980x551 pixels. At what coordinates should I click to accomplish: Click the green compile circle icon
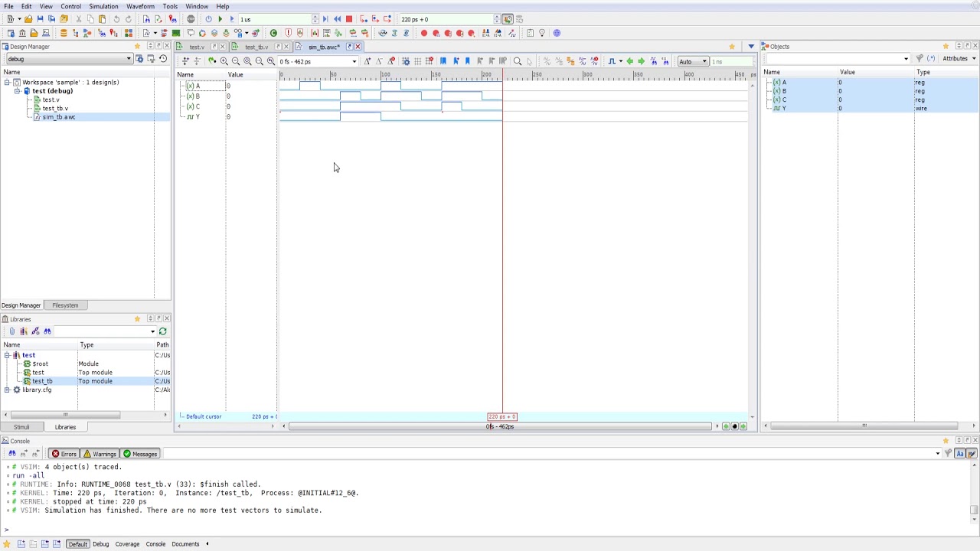click(273, 33)
